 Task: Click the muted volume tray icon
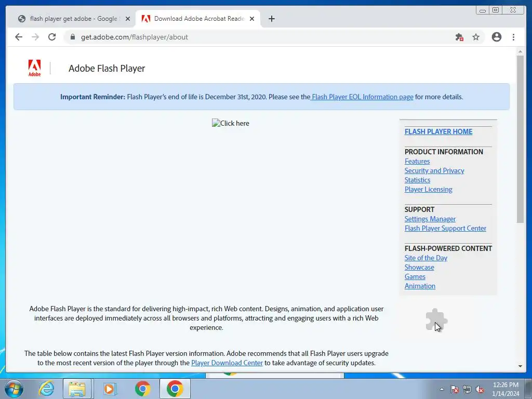(x=480, y=389)
